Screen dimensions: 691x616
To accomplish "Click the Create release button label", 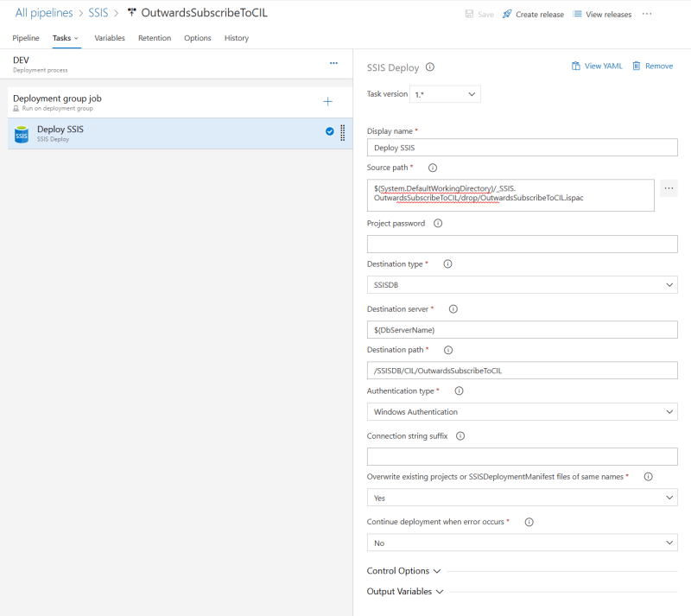I will (x=539, y=15).
